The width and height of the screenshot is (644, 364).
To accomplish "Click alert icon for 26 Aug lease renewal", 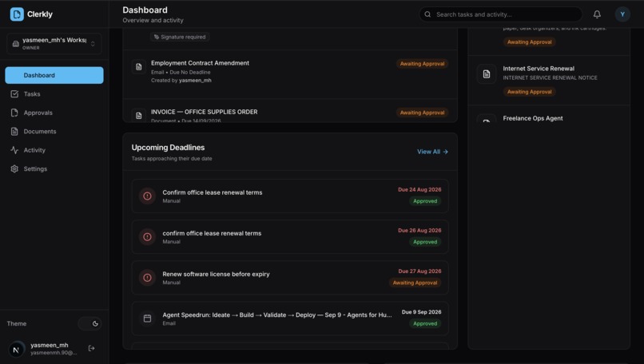I will (x=147, y=237).
